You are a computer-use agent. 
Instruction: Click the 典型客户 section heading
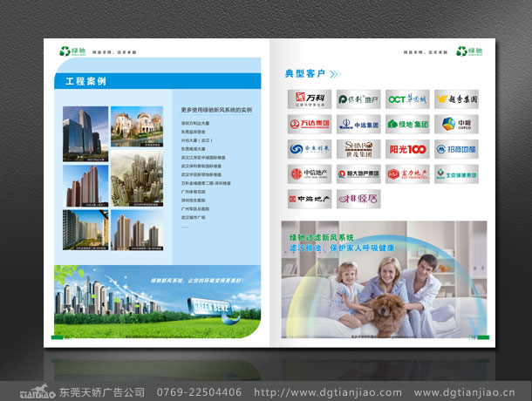pos(304,73)
